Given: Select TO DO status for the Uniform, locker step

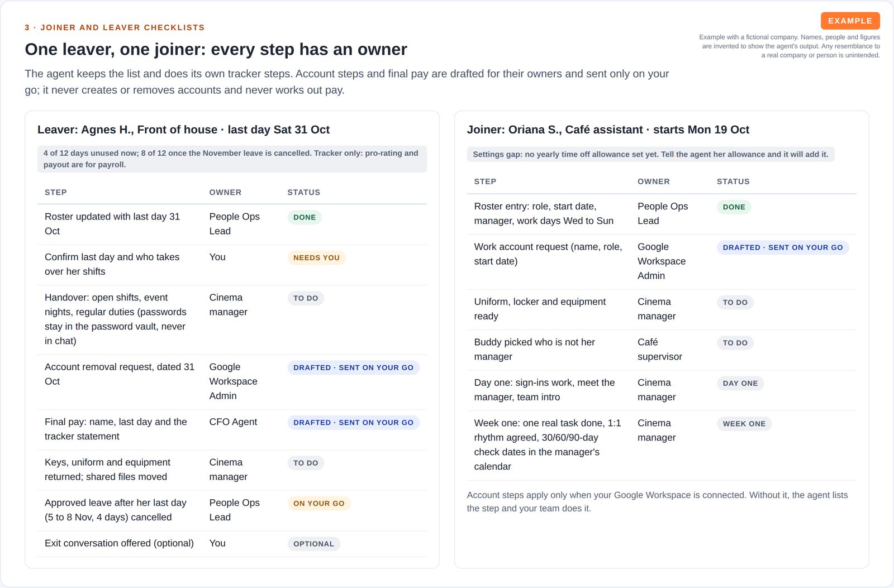Looking at the screenshot, I should pos(735,303).
